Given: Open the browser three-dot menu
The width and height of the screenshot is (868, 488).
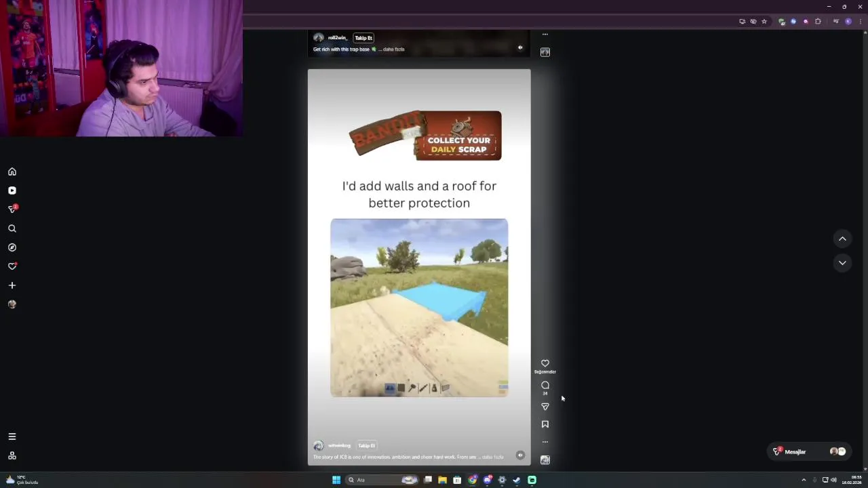Looking at the screenshot, I should pyautogui.click(x=860, y=22).
